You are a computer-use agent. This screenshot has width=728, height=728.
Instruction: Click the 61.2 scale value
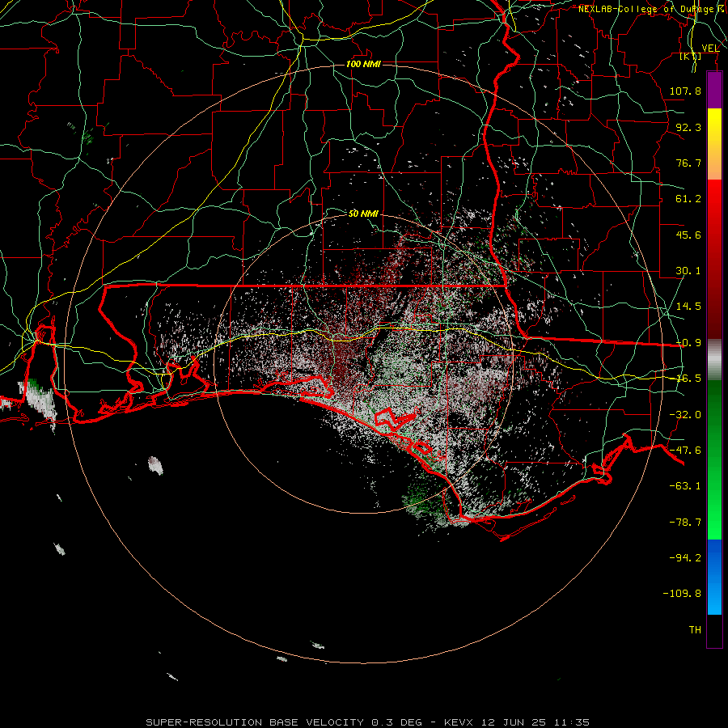(688, 199)
